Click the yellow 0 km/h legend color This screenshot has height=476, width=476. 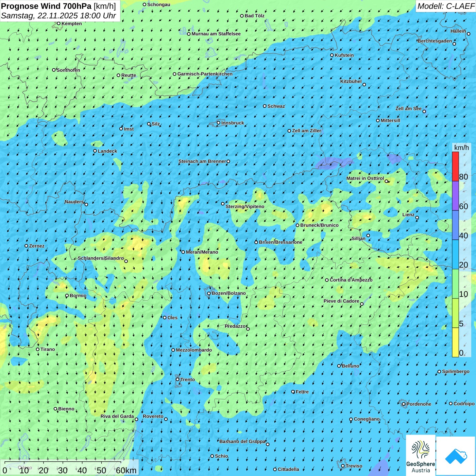(455, 342)
